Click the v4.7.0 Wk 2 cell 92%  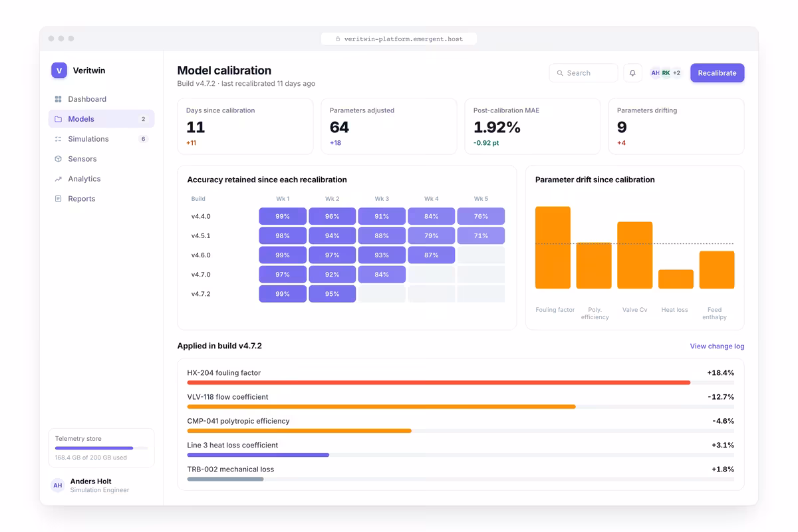pyautogui.click(x=332, y=275)
